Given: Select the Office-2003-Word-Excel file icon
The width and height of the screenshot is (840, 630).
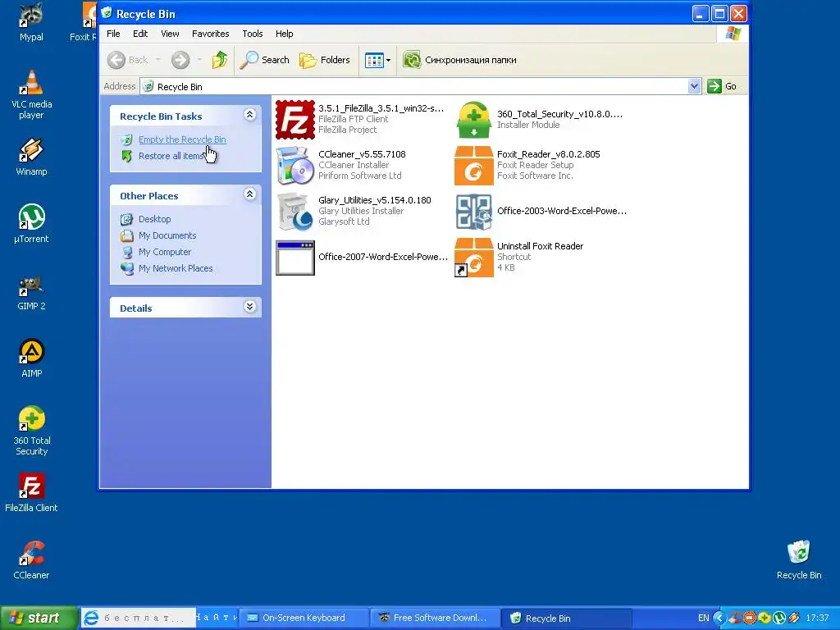Looking at the screenshot, I should [473, 212].
